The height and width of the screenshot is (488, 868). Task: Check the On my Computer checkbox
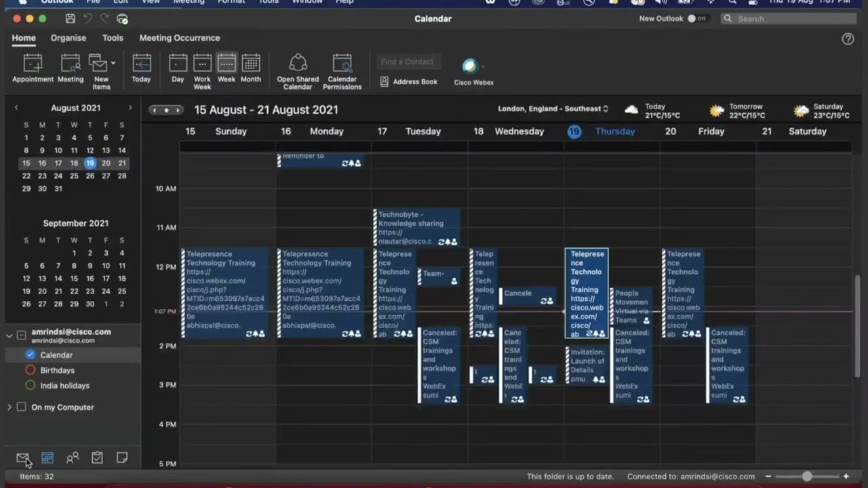22,407
